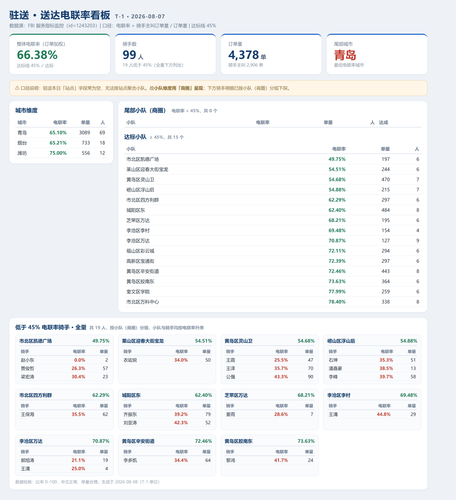This screenshot has width=456, height=500.
Task: Click the 城市维度 panel title
Action: pos(26,110)
